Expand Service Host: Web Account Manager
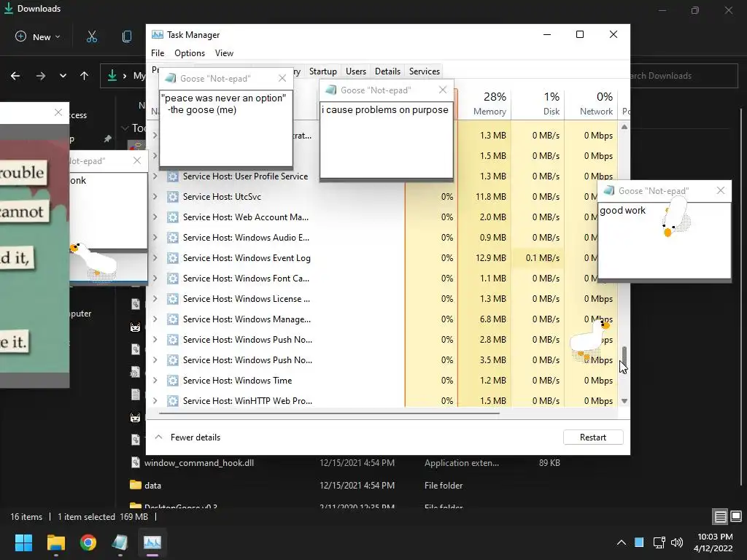 [155, 217]
